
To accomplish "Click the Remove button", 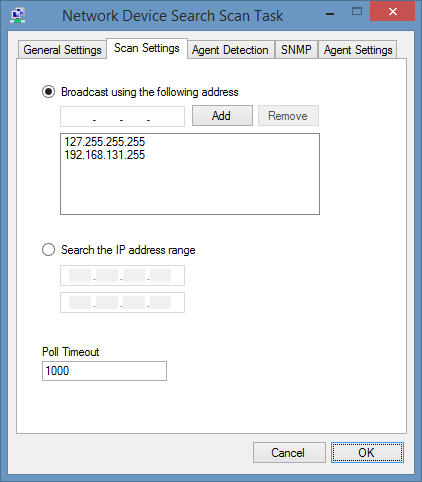I will click(x=288, y=116).
